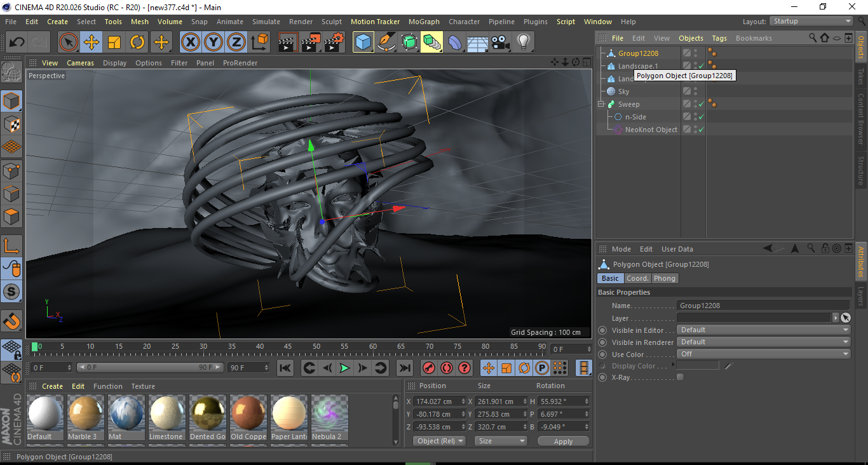
Task: Select Visible in Editor radio circle
Action: click(x=602, y=330)
